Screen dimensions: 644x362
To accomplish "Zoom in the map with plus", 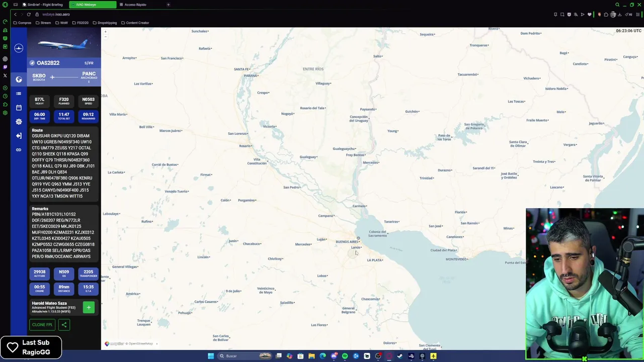I will [x=105, y=32].
